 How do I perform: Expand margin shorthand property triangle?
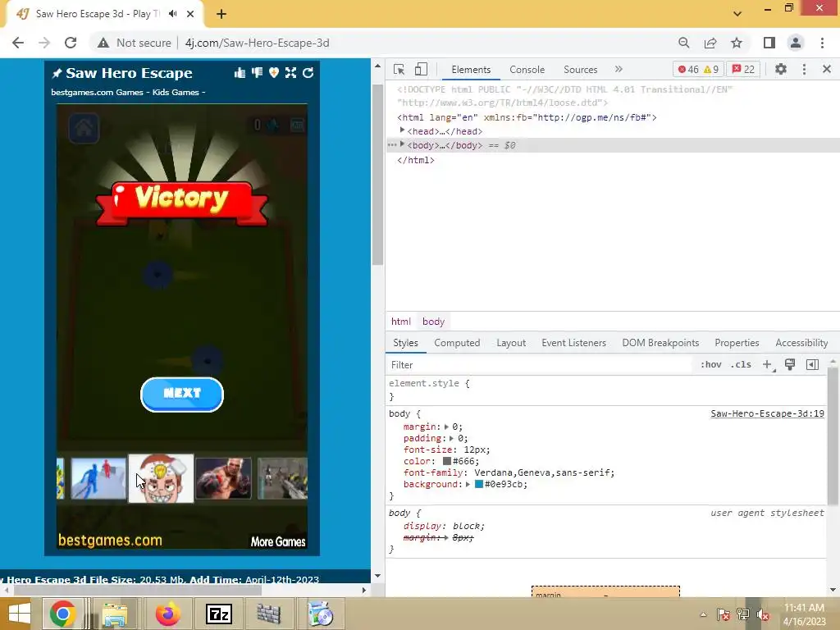pyautogui.click(x=446, y=427)
